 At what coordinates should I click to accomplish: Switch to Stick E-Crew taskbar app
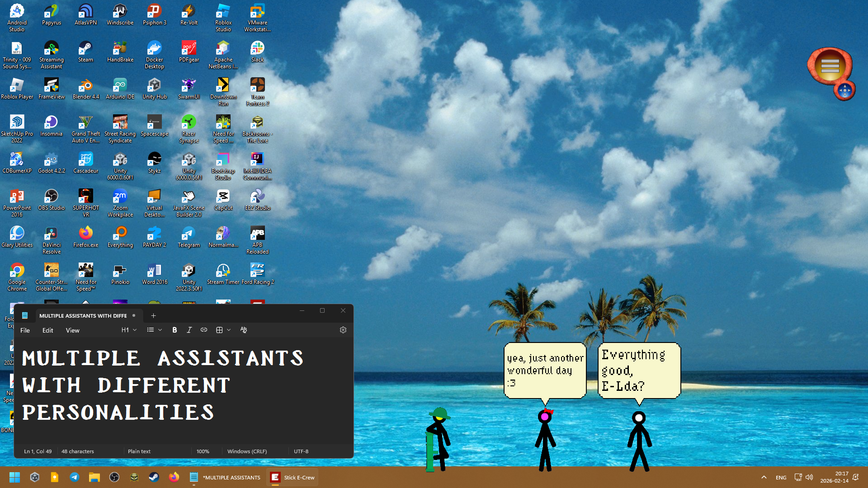pos(293,477)
